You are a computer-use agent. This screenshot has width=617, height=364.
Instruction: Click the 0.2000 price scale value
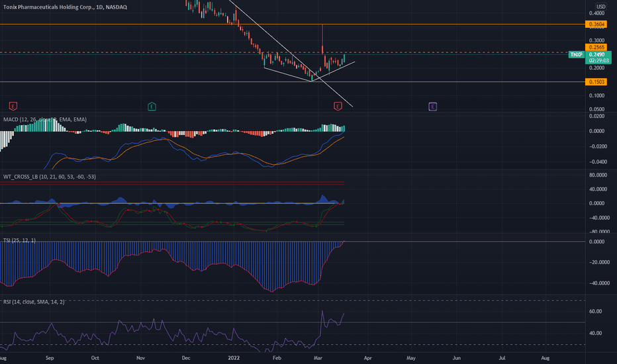pos(596,68)
